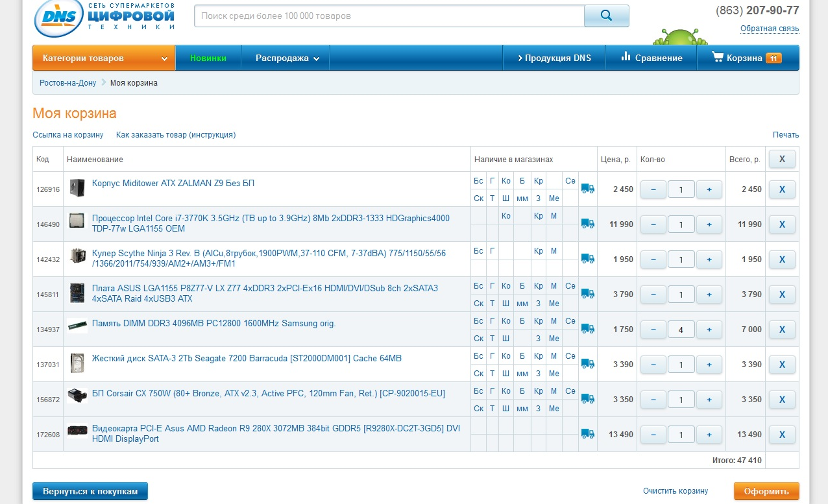
Task: Expand the Распродажа menu
Action: 286,58
